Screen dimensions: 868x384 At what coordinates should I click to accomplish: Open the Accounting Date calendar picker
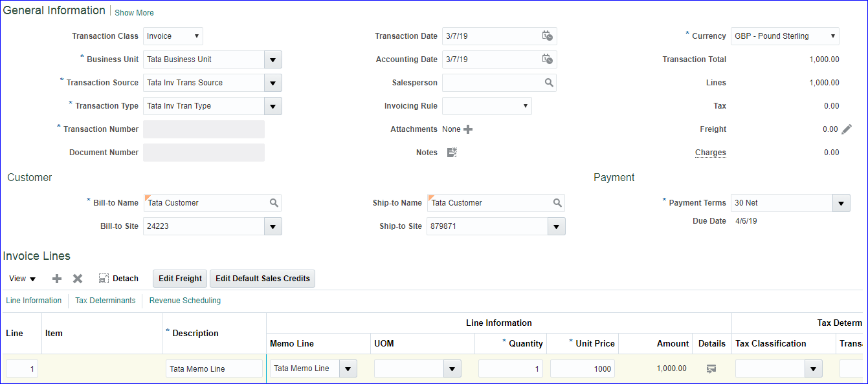[x=547, y=59]
